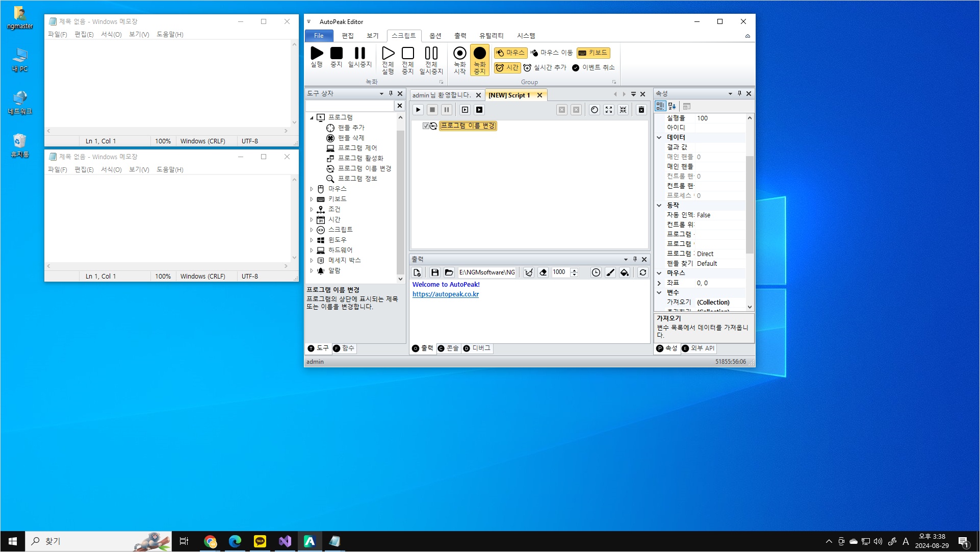Click the 녹화 시작 record start icon
The image size is (980, 552).
pos(459,54)
